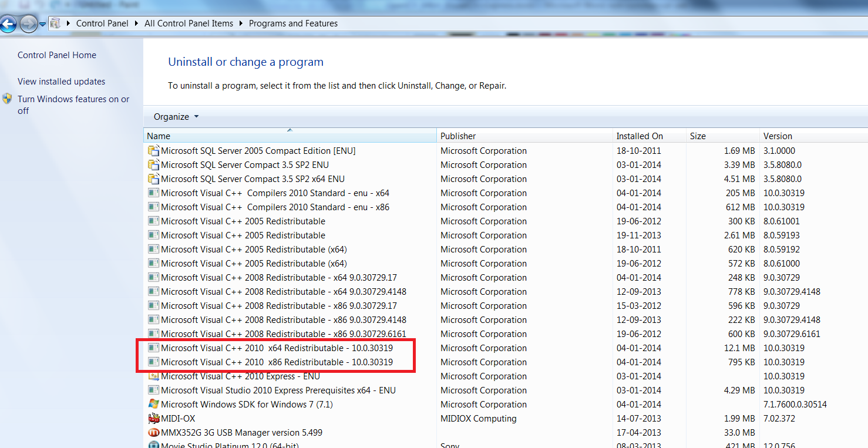Screen dimensions: 868x448
Task: Click icon of 2005 Redistributable (x64) 572 KB
Action: coord(153,264)
